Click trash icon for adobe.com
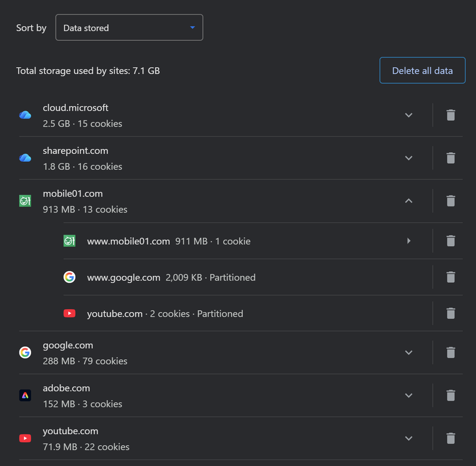This screenshot has width=476, height=466. click(450, 395)
